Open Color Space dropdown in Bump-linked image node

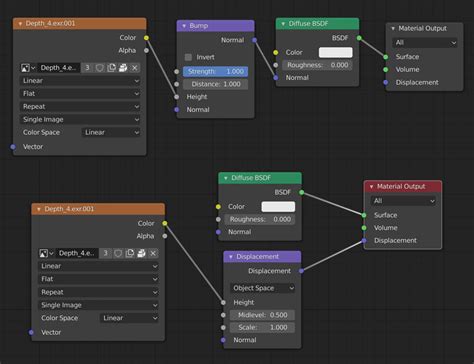tap(111, 133)
